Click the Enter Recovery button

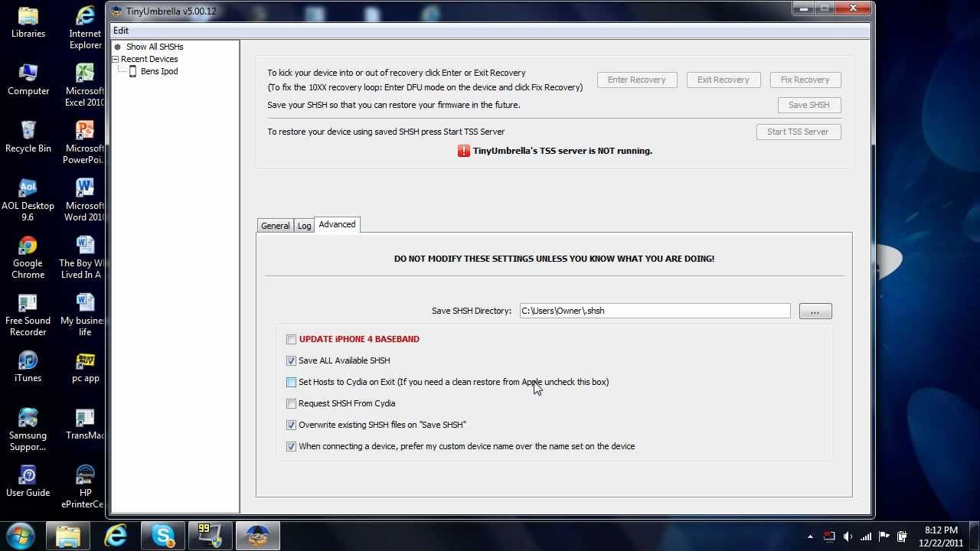point(637,80)
